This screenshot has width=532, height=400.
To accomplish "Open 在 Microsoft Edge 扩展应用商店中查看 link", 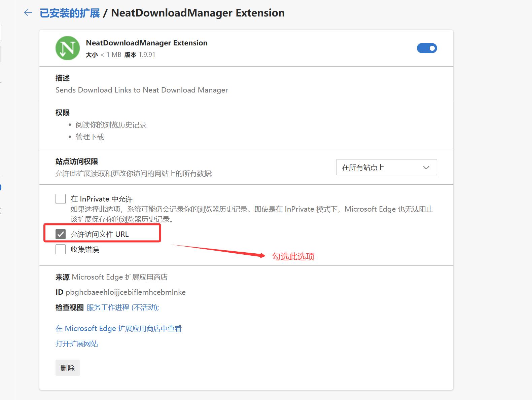I will [118, 328].
